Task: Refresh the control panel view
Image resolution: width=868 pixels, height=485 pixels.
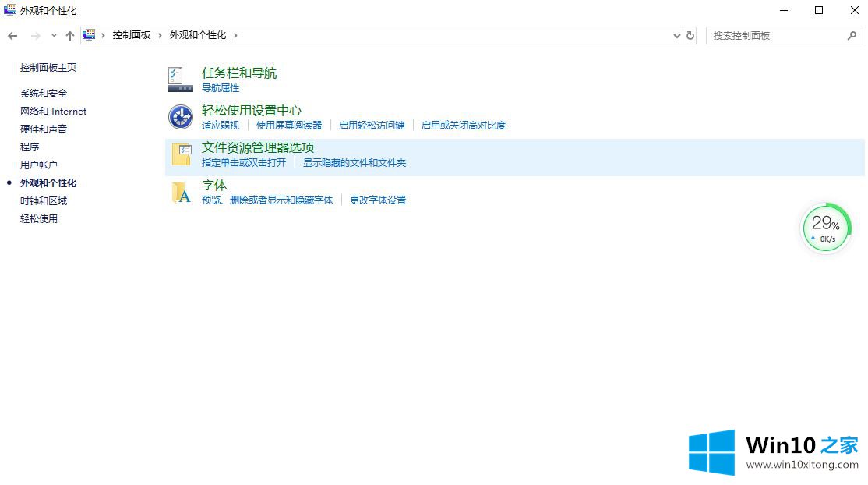Action: click(x=690, y=36)
